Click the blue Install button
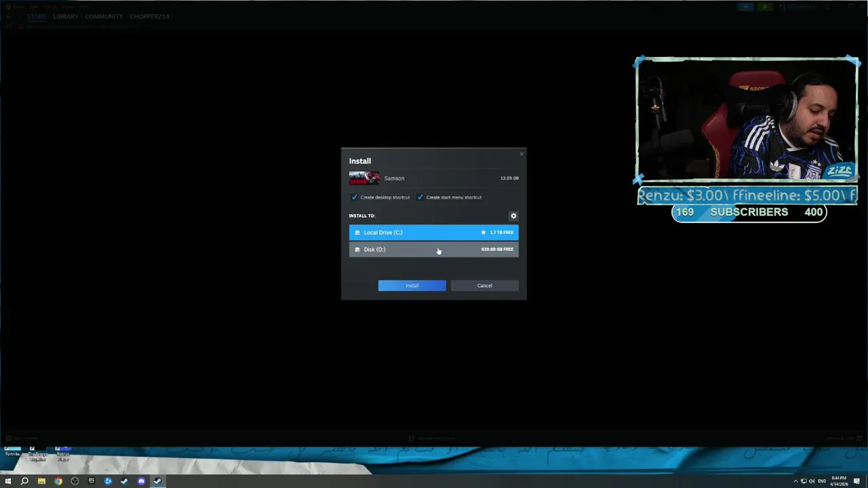The height and width of the screenshot is (488, 868). pos(412,285)
